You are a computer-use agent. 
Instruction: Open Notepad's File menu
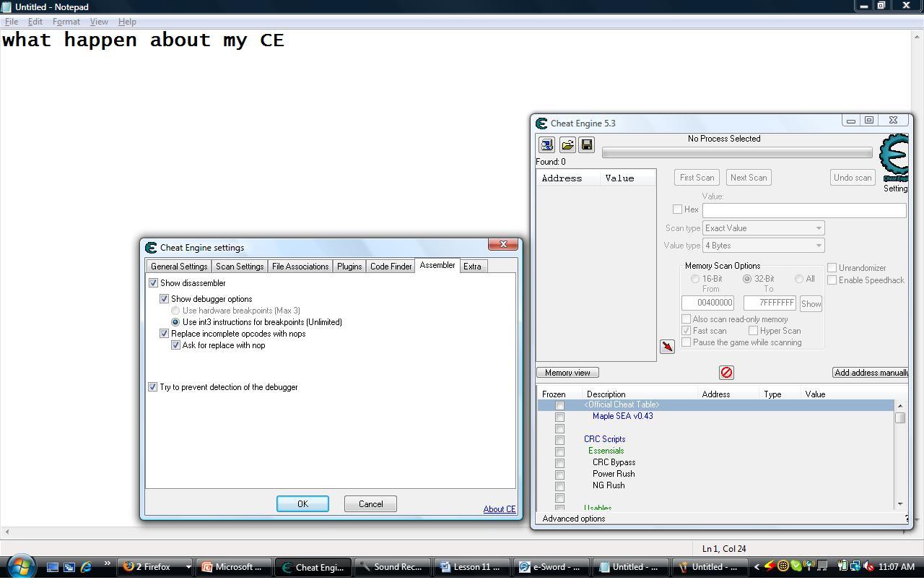[12, 22]
